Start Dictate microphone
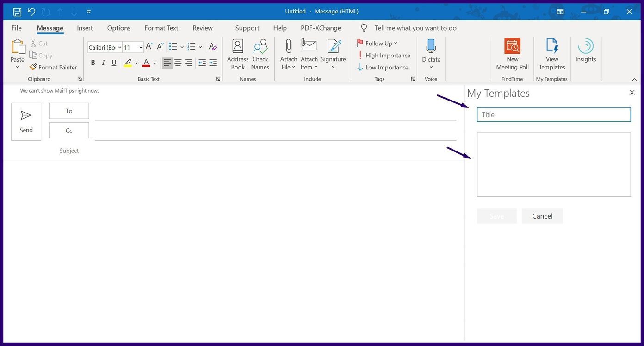This screenshot has width=644, height=346. [x=431, y=55]
